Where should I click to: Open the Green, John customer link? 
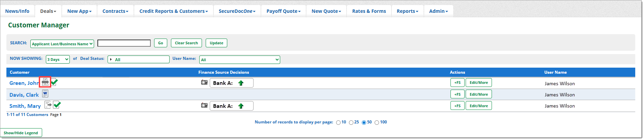pyautogui.click(x=24, y=83)
